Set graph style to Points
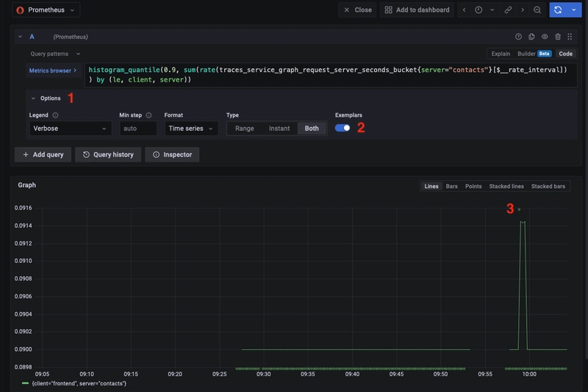The width and height of the screenshot is (588, 392). [x=473, y=186]
